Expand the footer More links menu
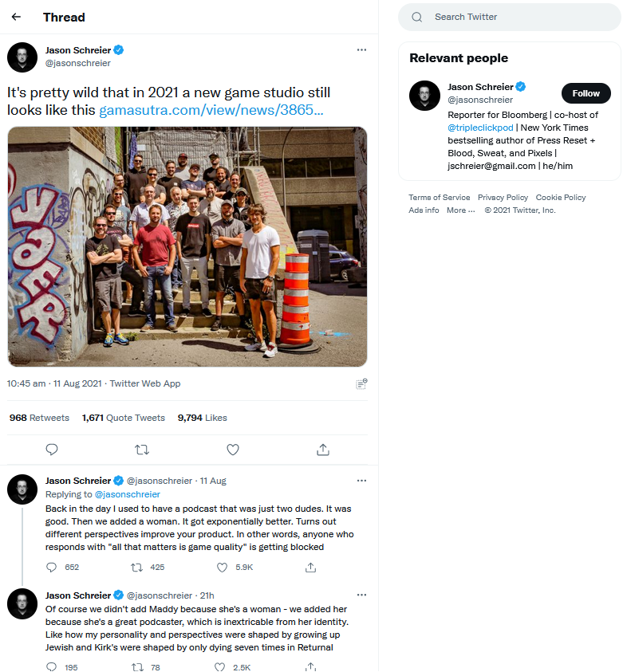 (x=461, y=210)
